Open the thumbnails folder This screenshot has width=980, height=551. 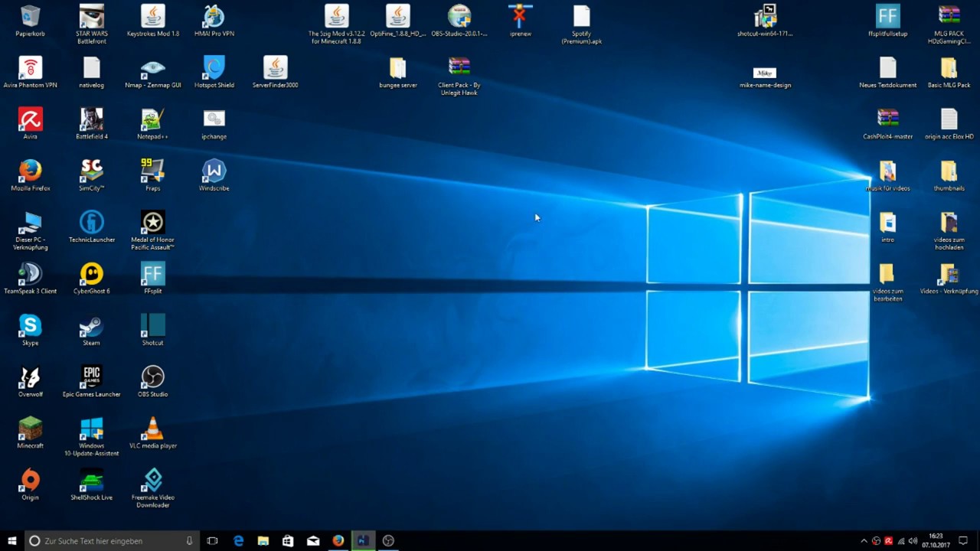pos(949,171)
